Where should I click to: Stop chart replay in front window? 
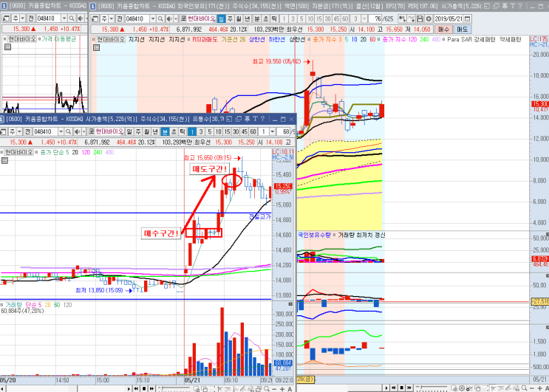tap(144, 389)
